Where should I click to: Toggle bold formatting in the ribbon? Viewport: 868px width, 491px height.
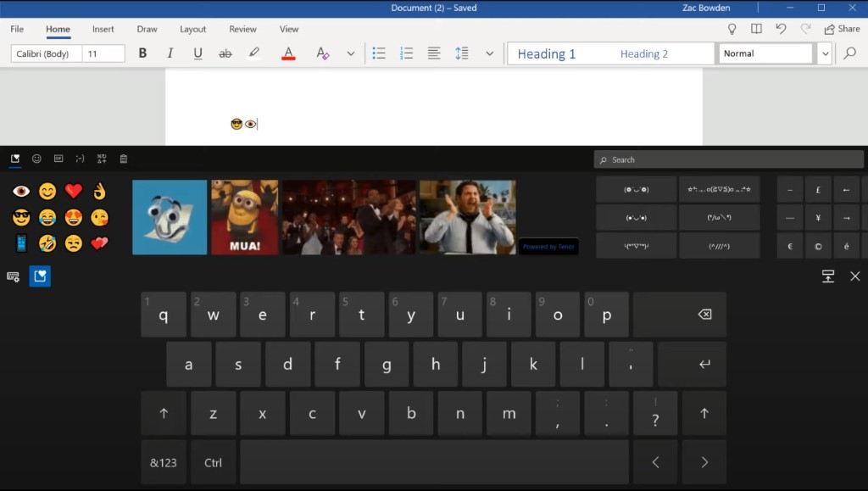coord(142,53)
